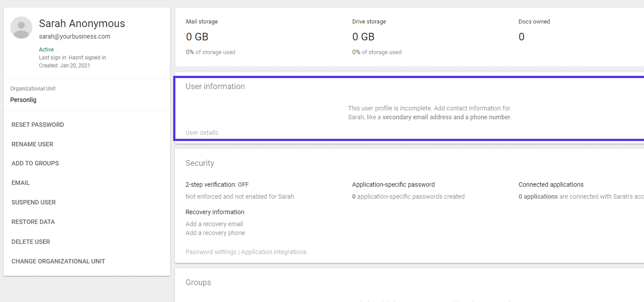644x302 pixels.
Task: Select RENAME USER action
Action: (32, 144)
